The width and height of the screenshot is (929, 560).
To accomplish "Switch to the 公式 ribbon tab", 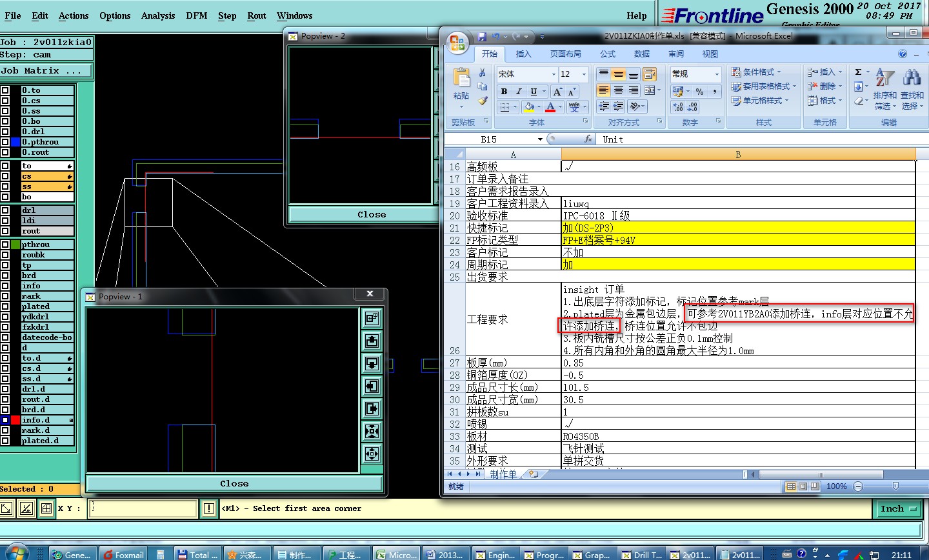I will [x=608, y=54].
